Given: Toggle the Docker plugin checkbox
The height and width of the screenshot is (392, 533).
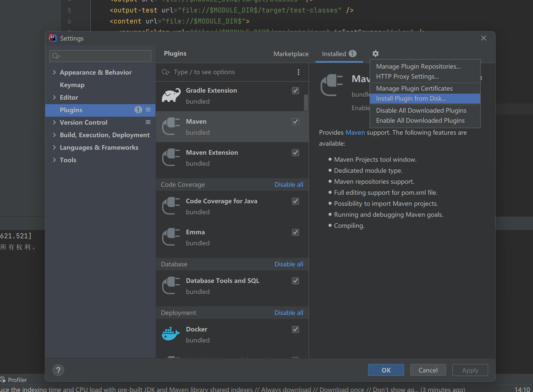Looking at the screenshot, I should pyautogui.click(x=296, y=329).
